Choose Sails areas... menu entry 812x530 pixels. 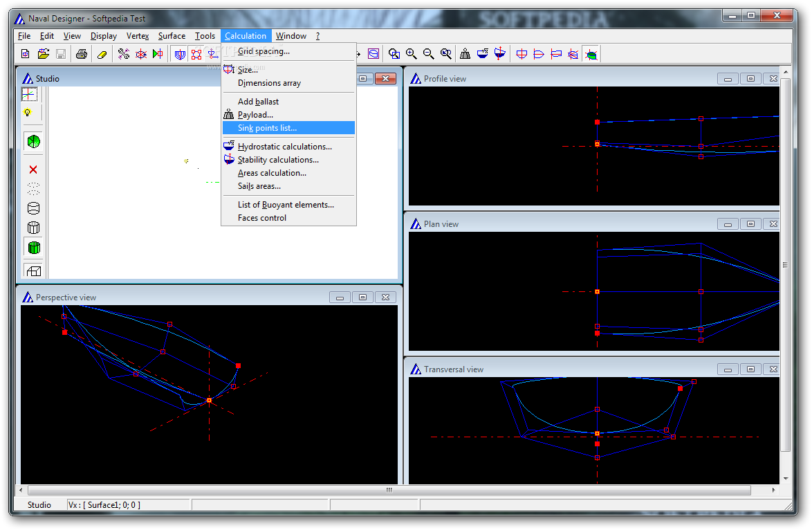tap(288, 186)
